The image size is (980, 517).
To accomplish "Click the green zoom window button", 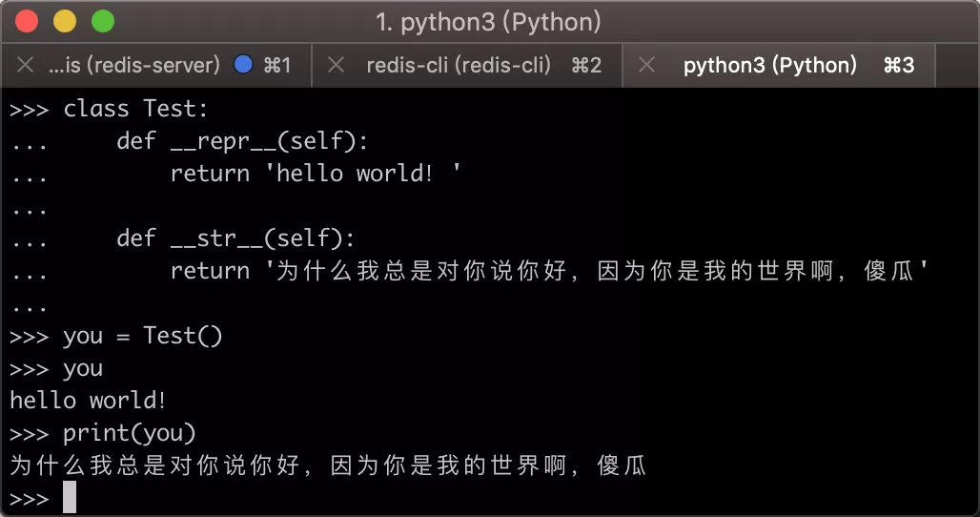I will coord(102,21).
